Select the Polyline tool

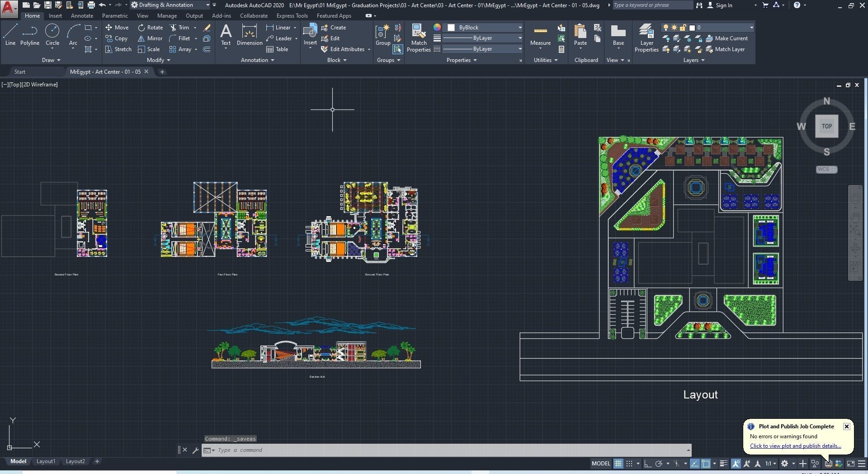click(x=29, y=35)
